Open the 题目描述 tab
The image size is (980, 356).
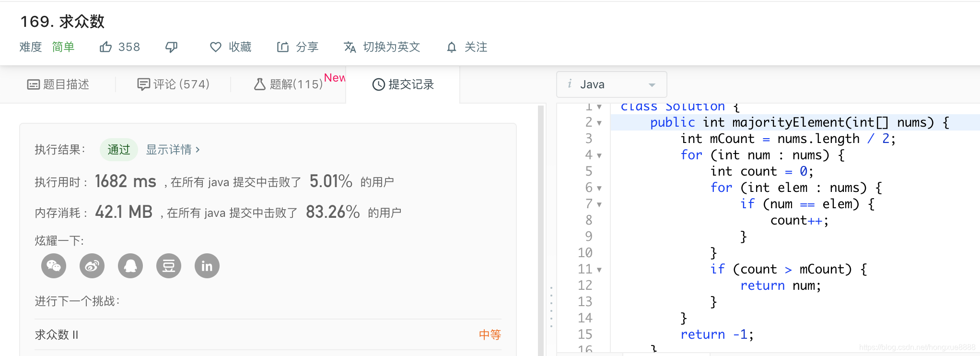coord(58,84)
